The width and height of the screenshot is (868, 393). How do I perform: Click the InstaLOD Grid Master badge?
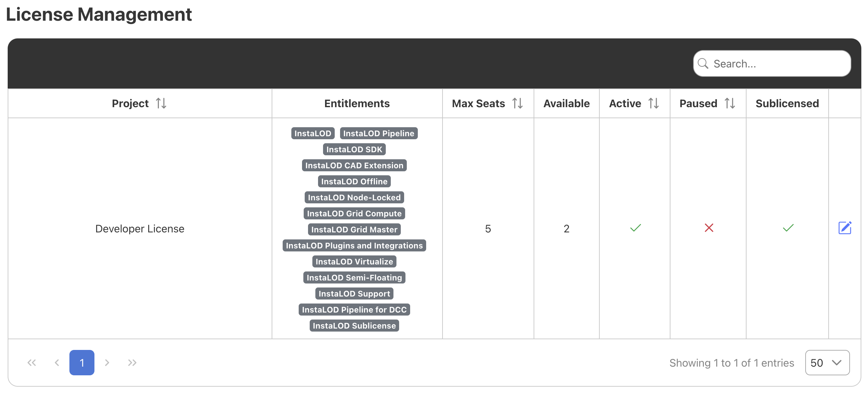354,229
